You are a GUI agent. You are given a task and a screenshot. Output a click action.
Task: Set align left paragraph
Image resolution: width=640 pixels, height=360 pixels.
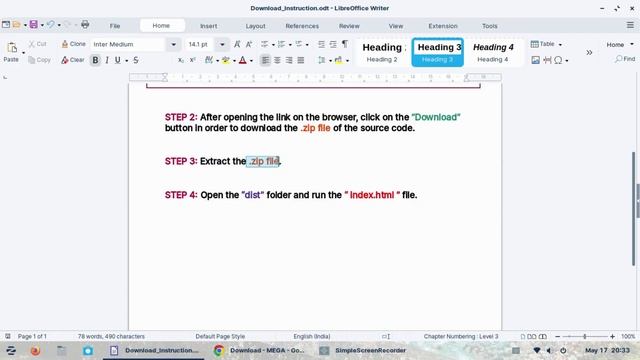[265, 60]
